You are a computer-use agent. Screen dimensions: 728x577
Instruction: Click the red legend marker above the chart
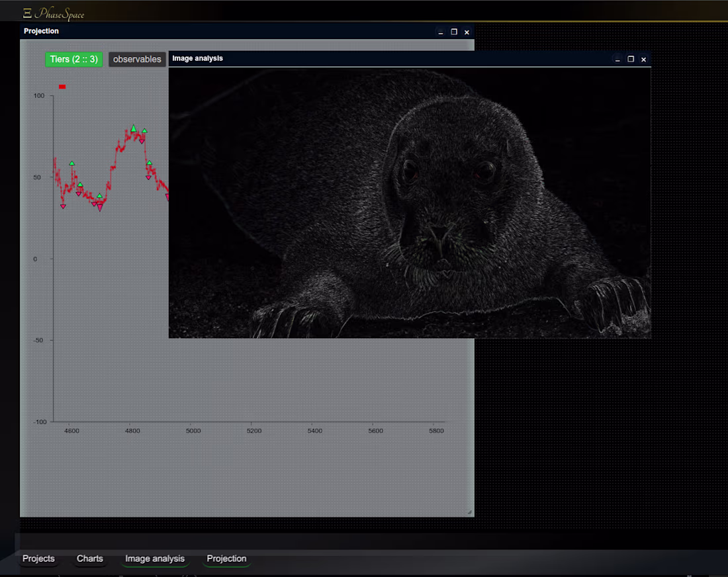62,87
